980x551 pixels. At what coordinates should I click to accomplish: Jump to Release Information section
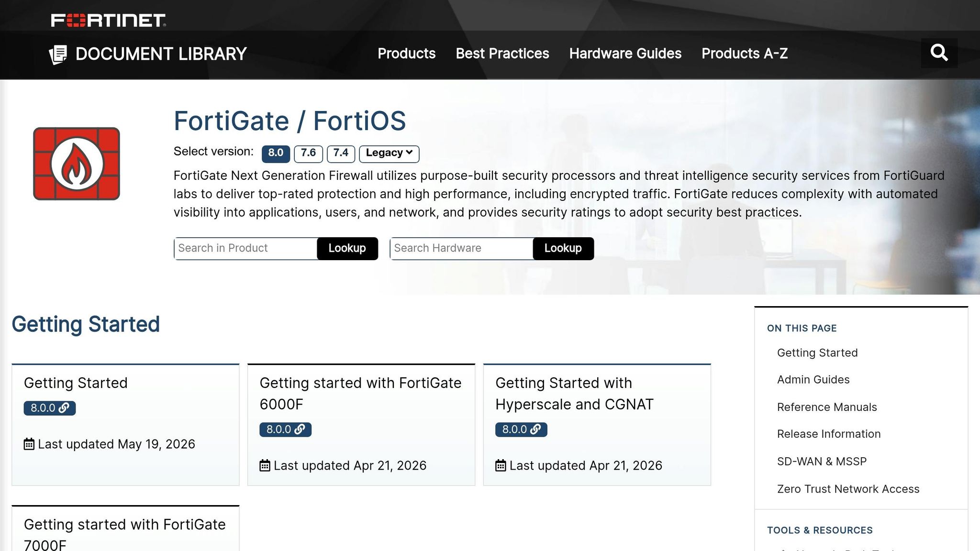coord(829,434)
